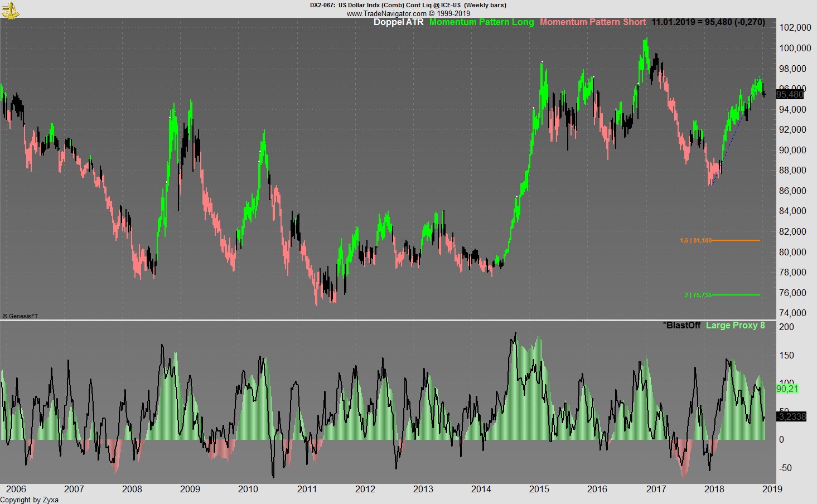Click the 2017 label on the time axis
The height and width of the screenshot is (504, 817).
656,489
